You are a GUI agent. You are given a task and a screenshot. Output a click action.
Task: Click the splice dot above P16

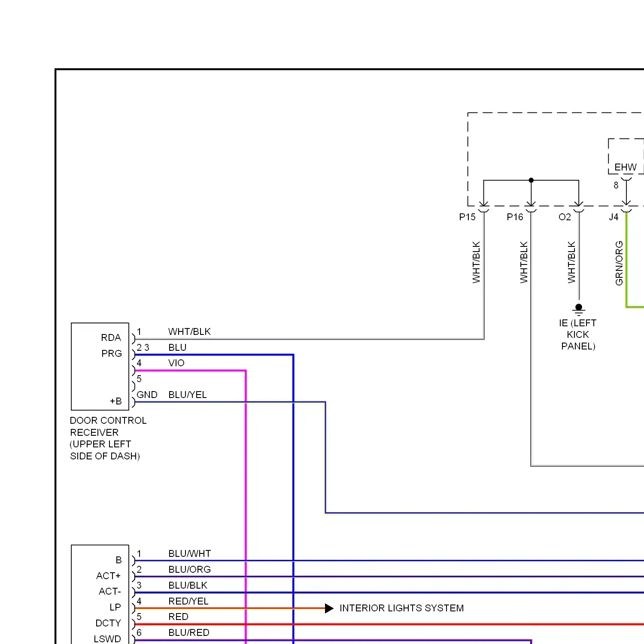click(531, 180)
